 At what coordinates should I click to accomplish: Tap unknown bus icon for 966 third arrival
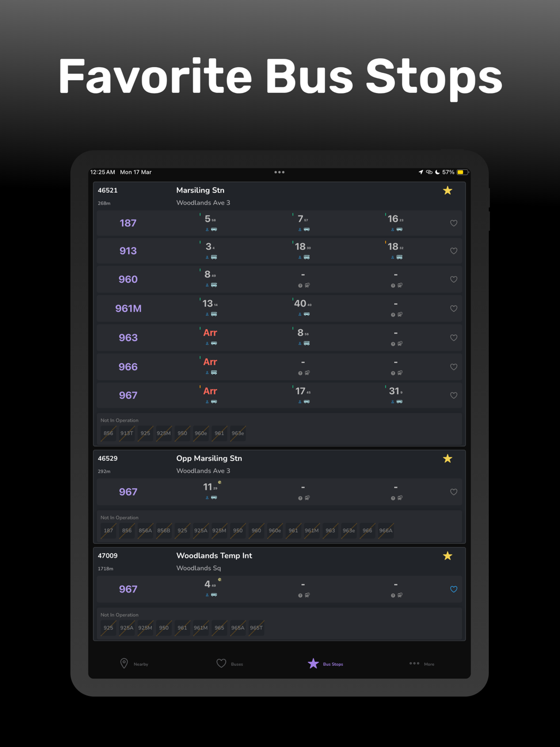point(400,373)
